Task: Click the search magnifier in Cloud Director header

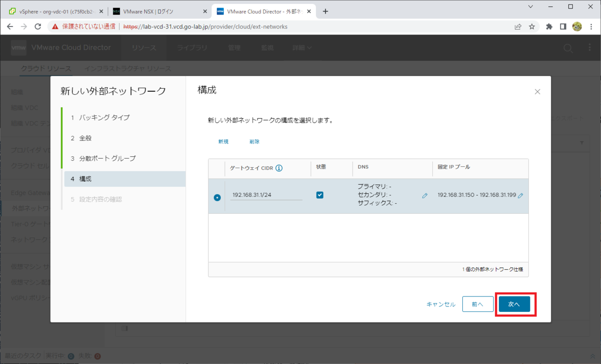Action: (568, 48)
